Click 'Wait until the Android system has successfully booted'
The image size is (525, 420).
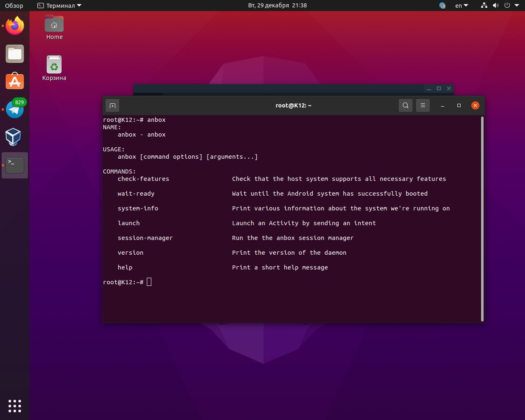coord(330,194)
